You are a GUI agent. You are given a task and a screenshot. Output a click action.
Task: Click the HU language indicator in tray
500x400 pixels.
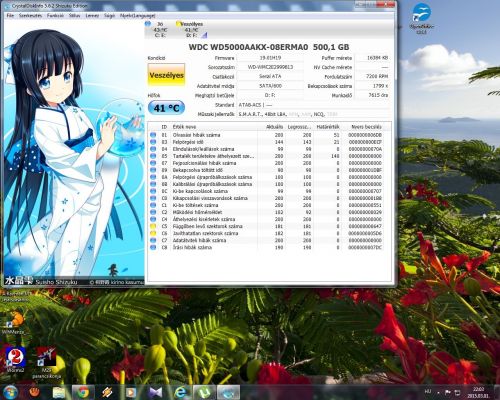coord(428,391)
